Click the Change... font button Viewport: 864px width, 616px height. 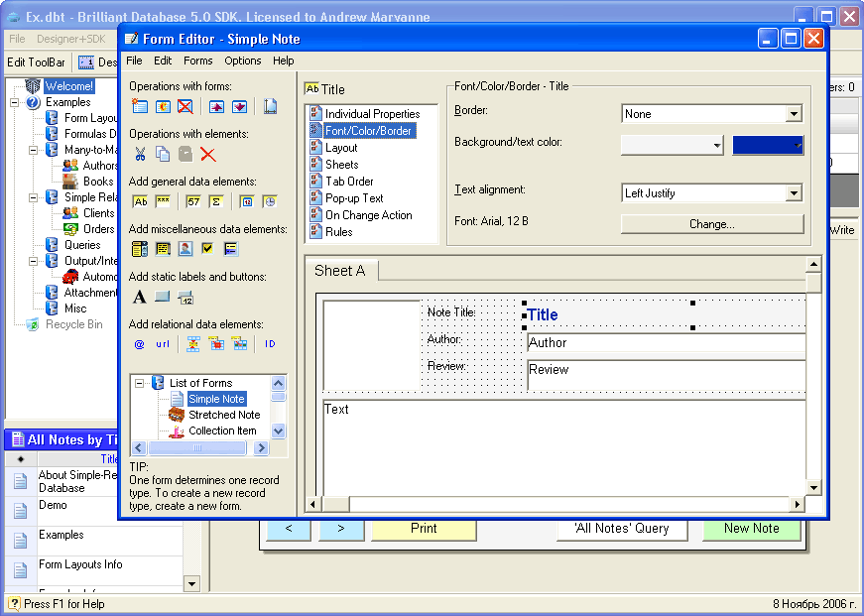point(711,224)
